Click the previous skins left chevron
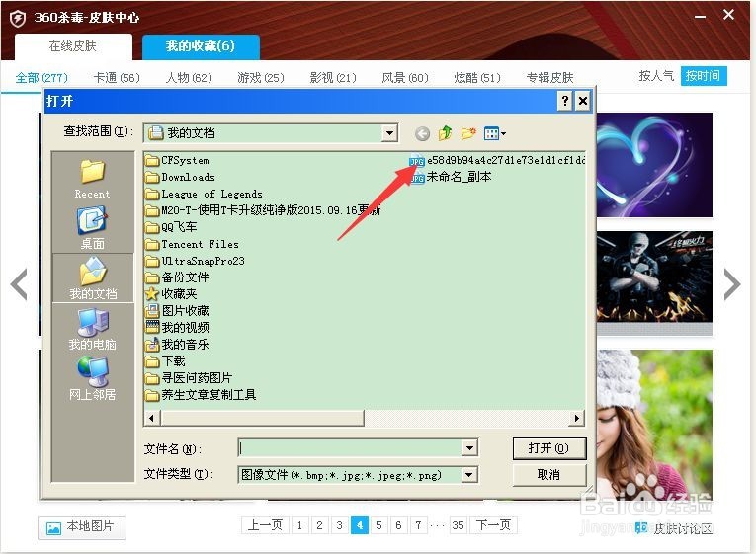 point(20,284)
